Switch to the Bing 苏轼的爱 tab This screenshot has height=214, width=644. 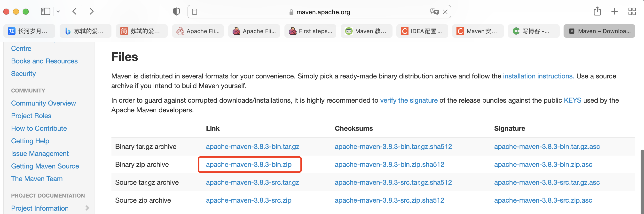[86, 31]
